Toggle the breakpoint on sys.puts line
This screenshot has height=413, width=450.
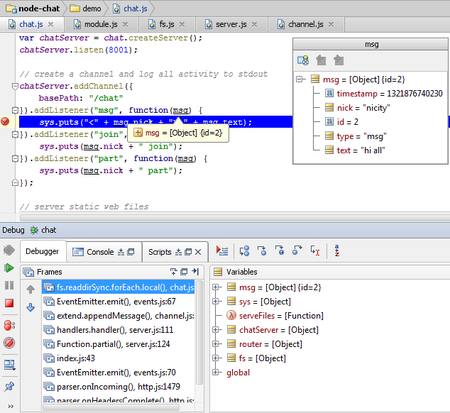[5, 122]
